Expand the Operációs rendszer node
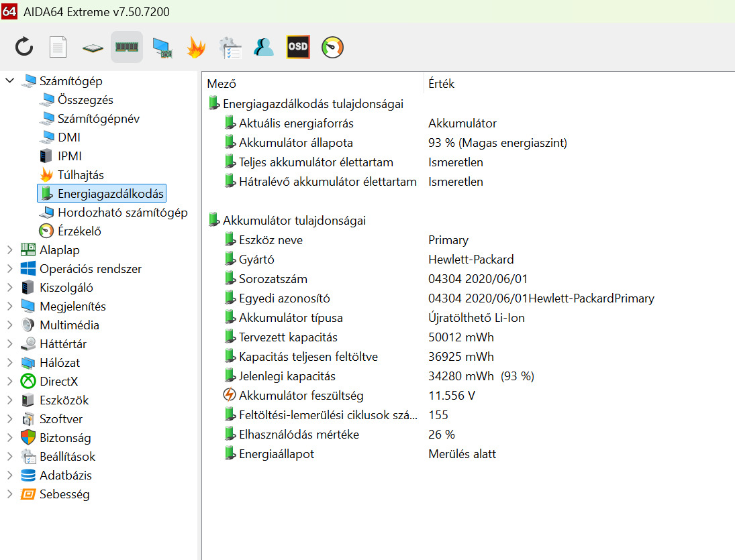 10,269
